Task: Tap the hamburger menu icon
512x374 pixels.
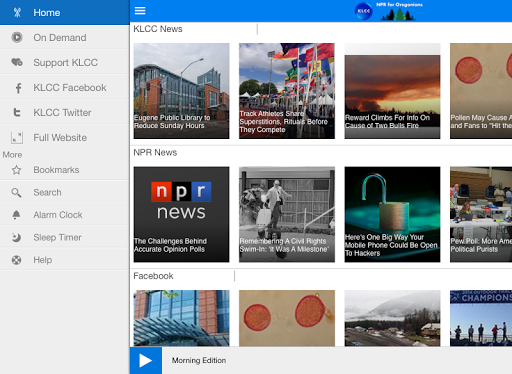Action: pos(140,11)
